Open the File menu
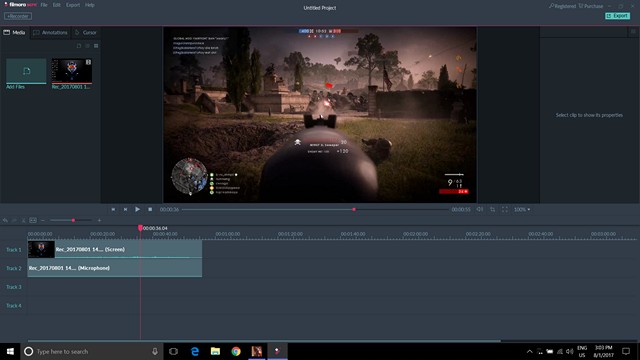Image resolution: width=640 pixels, height=360 pixels. 44,5
